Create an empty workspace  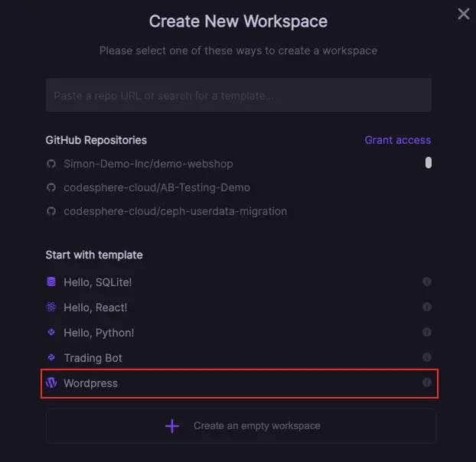241,425
